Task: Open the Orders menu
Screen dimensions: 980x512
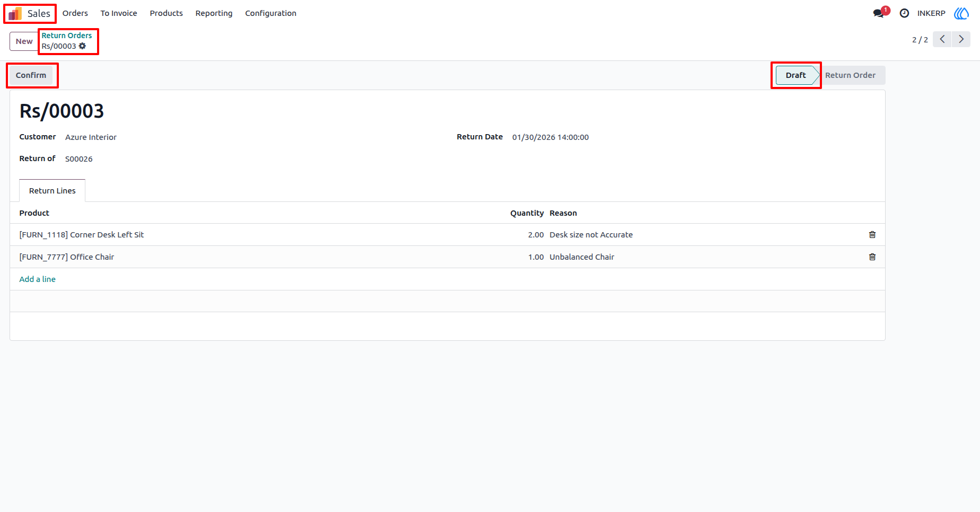Action: (x=75, y=13)
